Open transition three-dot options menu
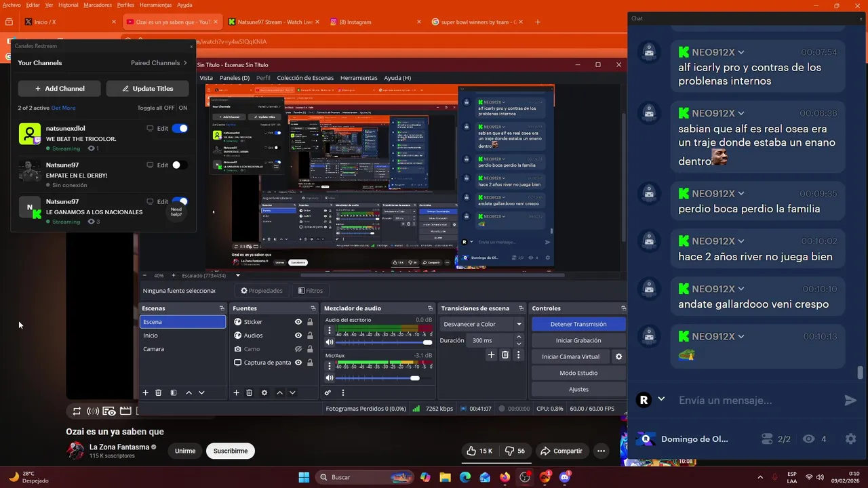The image size is (868, 488). 519,354
